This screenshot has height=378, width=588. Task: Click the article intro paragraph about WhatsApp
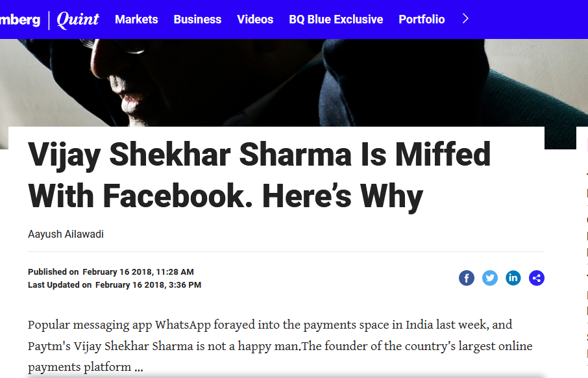point(280,346)
